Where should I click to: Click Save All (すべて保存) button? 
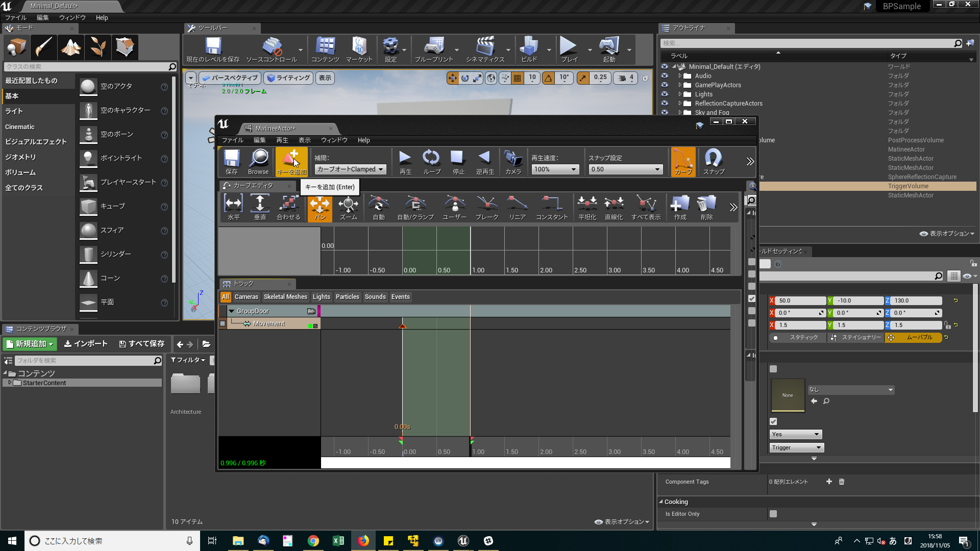coord(142,344)
